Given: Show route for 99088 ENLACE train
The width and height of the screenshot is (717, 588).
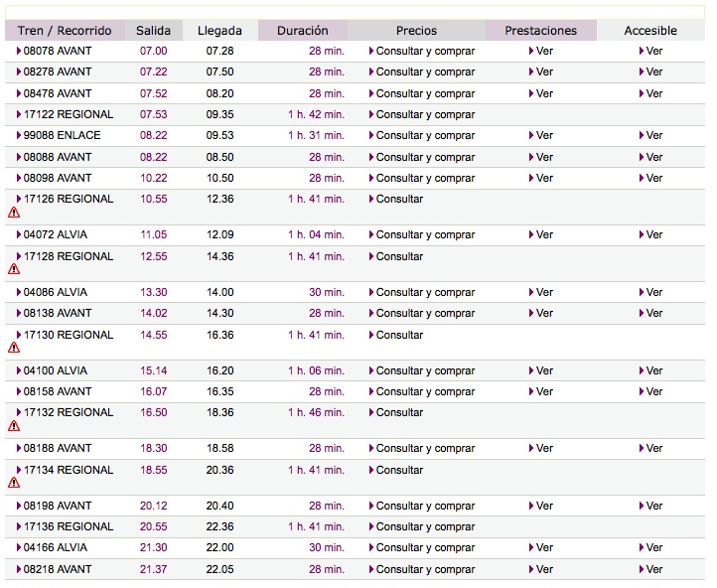Looking at the screenshot, I should click(x=62, y=136).
